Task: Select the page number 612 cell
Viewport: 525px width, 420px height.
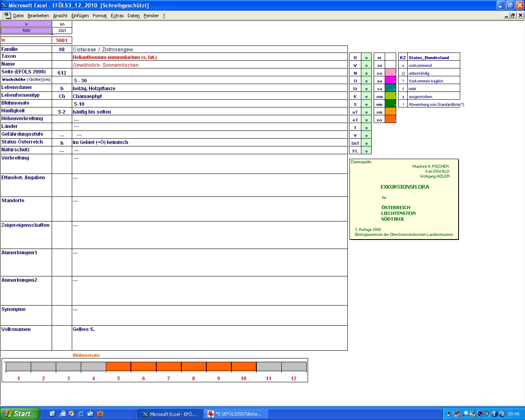Action: click(x=62, y=73)
